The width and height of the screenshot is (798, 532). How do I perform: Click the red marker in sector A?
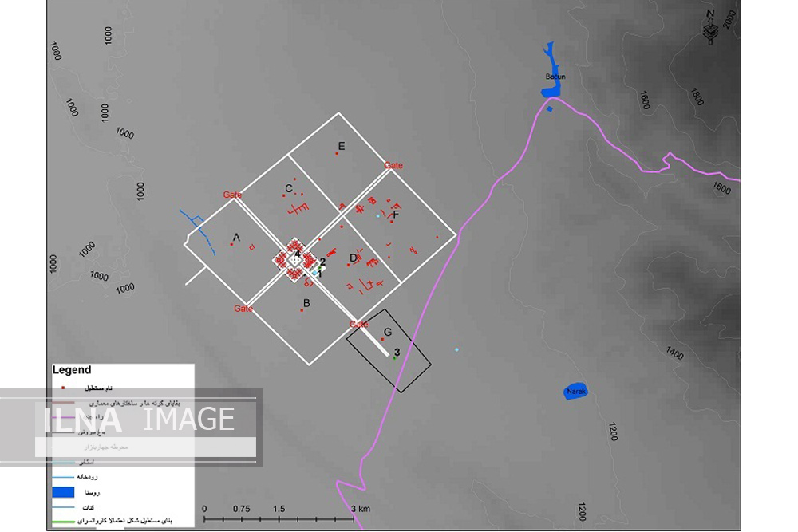point(231,245)
